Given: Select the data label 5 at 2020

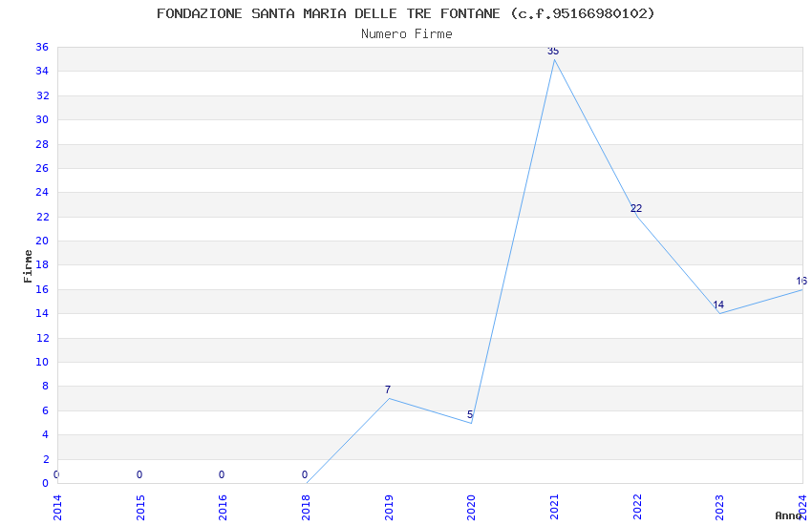Looking at the screenshot, I should (470, 414).
